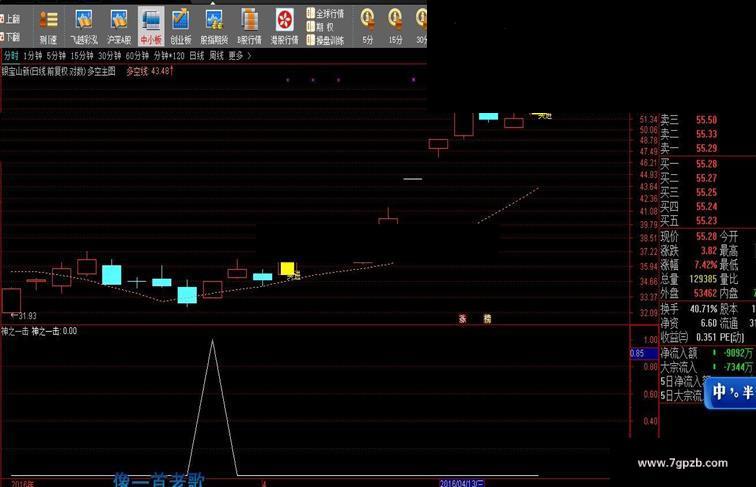Click the 多空线 43.48 indicator value

(149, 71)
